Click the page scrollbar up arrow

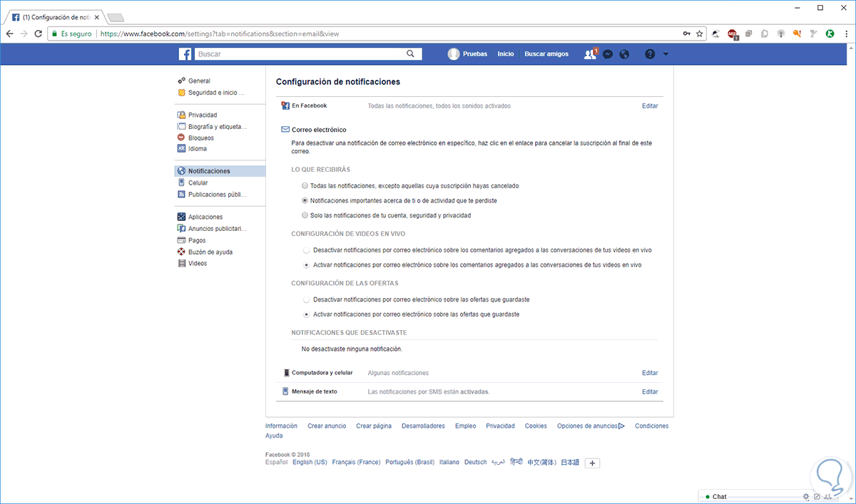click(x=851, y=48)
